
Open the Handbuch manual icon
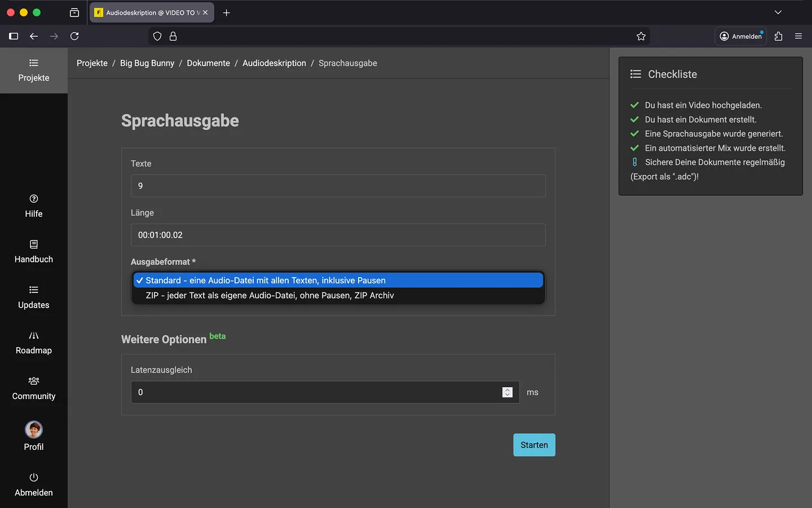pos(34,244)
